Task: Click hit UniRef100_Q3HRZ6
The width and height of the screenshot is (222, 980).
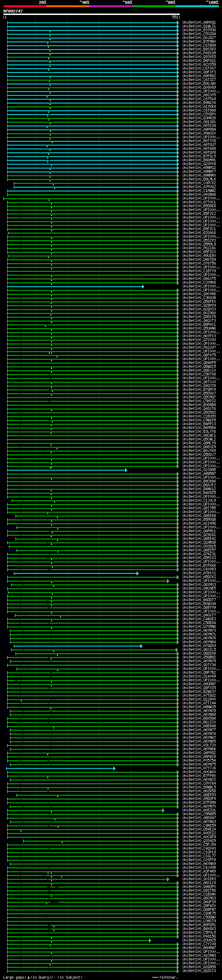Action: (199, 118)
